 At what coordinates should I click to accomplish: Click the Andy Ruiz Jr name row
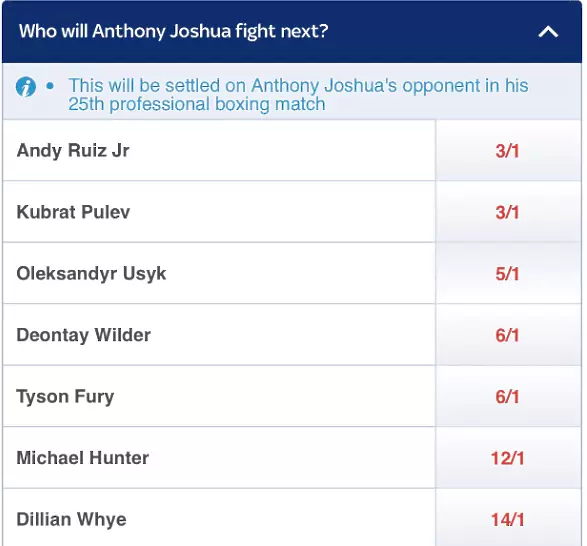coord(219,151)
